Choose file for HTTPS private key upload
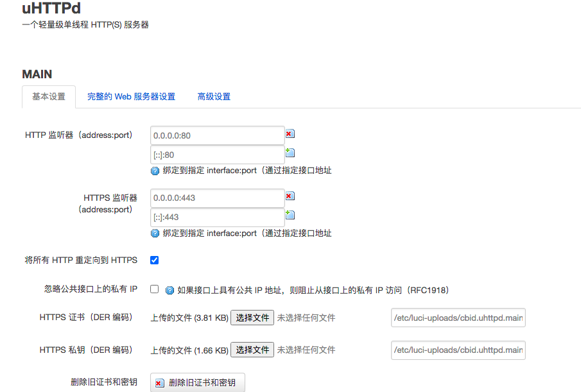 pos(252,350)
